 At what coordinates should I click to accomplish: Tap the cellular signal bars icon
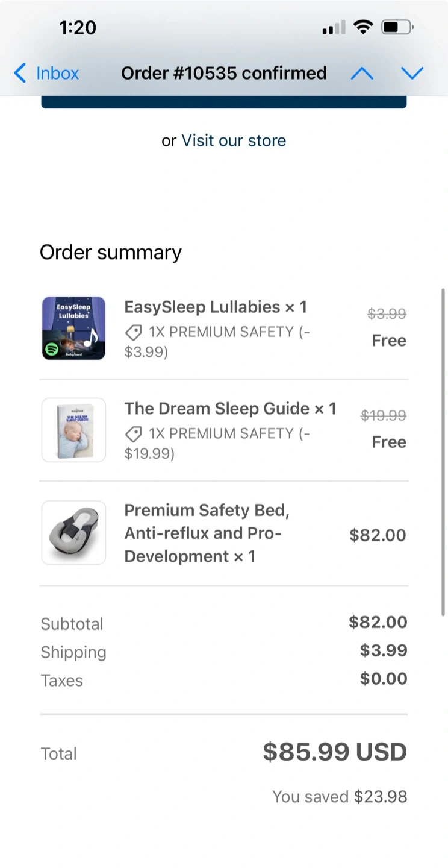coord(334,28)
